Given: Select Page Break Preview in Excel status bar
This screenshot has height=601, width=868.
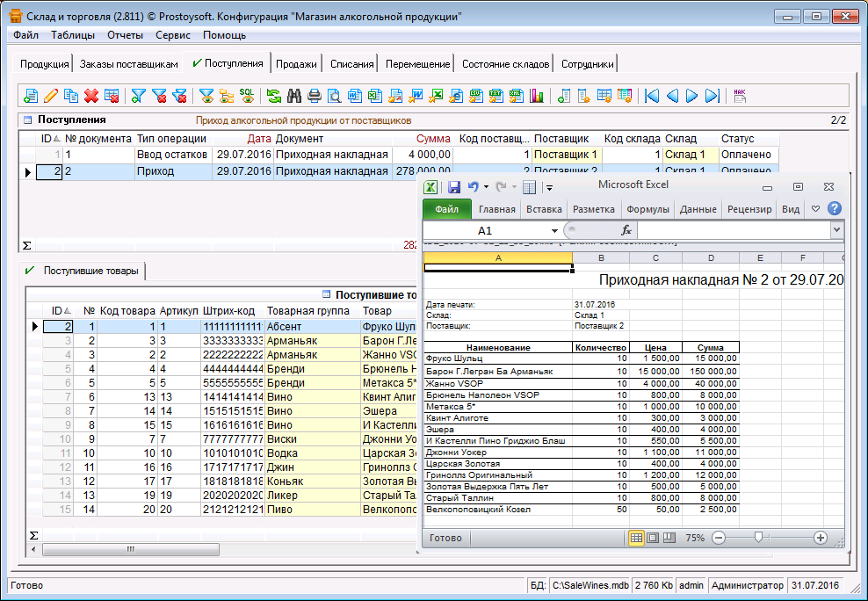Looking at the screenshot, I should coord(669,538).
